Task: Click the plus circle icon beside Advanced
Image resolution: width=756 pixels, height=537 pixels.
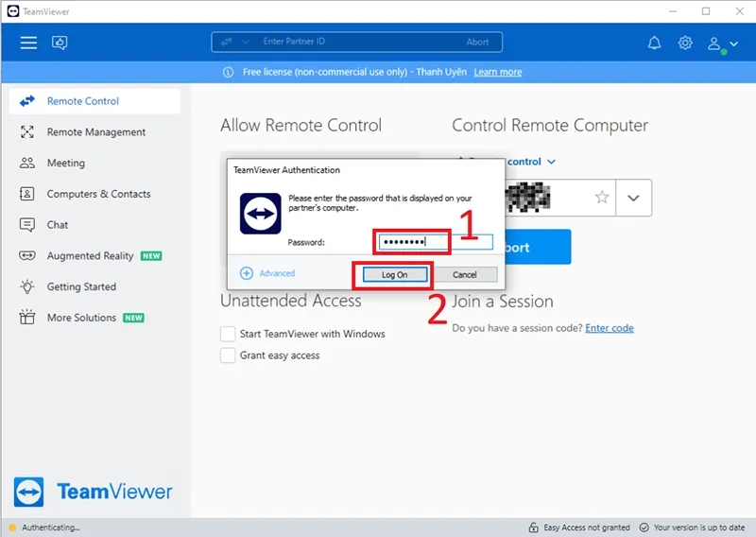Action: point(247,273)
